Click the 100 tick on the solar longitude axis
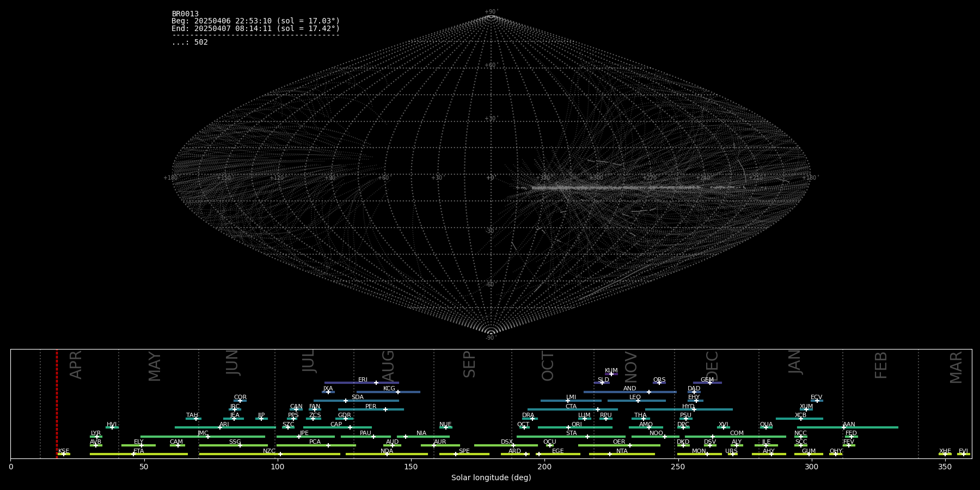Screen dimensions: 980x490 [x=278, y=467]
